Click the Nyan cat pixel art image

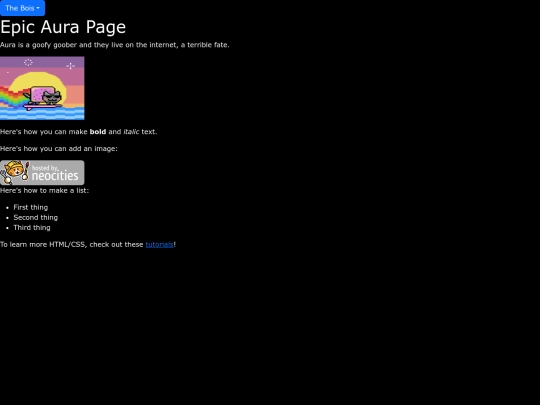[x=42, y=88]
